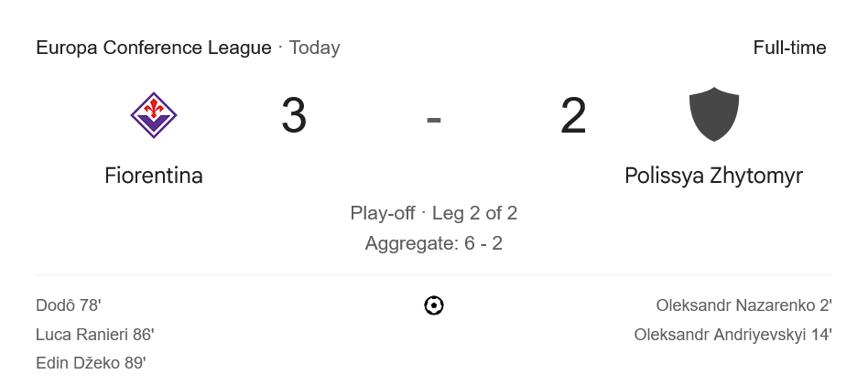Viewport: 868px width, 385px height.
Task: Select goalscorer Oleksandr Nazarenko 2'
Action: click(x=743, y=305)
